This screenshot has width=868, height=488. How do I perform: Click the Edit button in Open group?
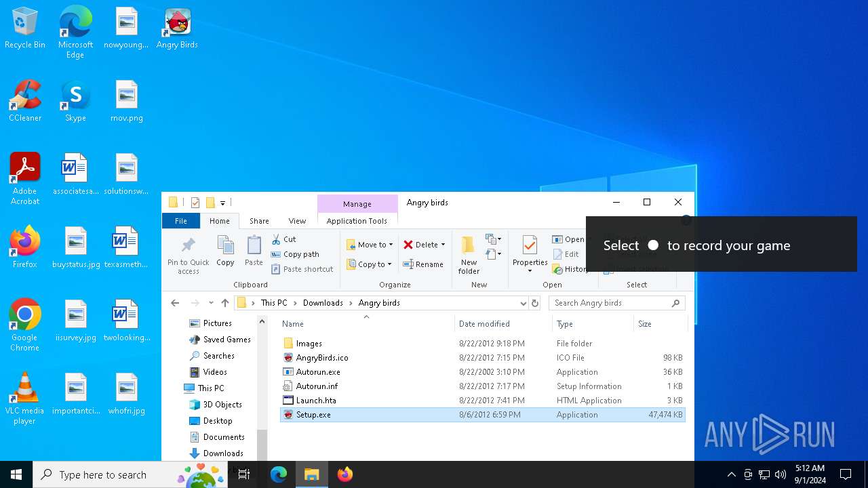566,254
